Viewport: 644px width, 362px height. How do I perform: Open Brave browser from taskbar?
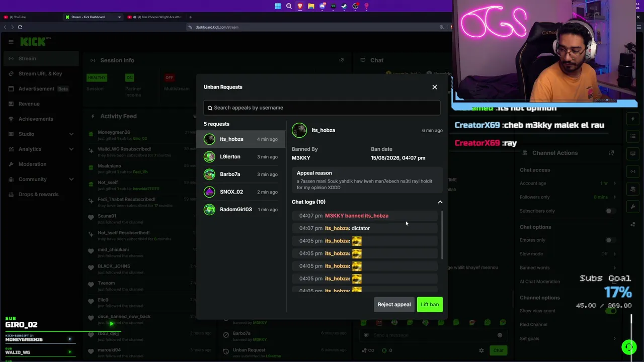(x=300, y=6)
